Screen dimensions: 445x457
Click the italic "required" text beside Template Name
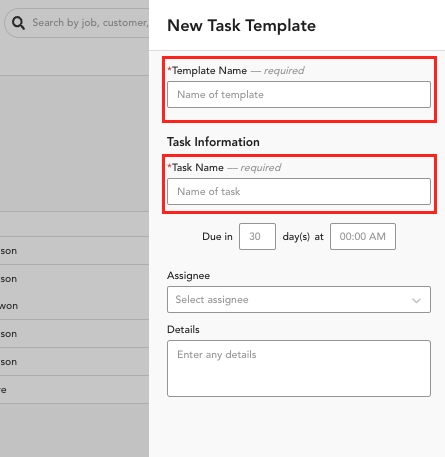284,71
